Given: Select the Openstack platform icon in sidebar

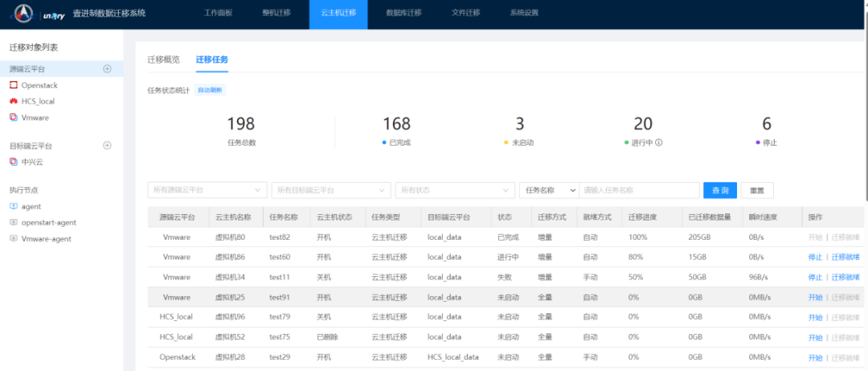Looking at the screenshot, I should pos(14,85).
